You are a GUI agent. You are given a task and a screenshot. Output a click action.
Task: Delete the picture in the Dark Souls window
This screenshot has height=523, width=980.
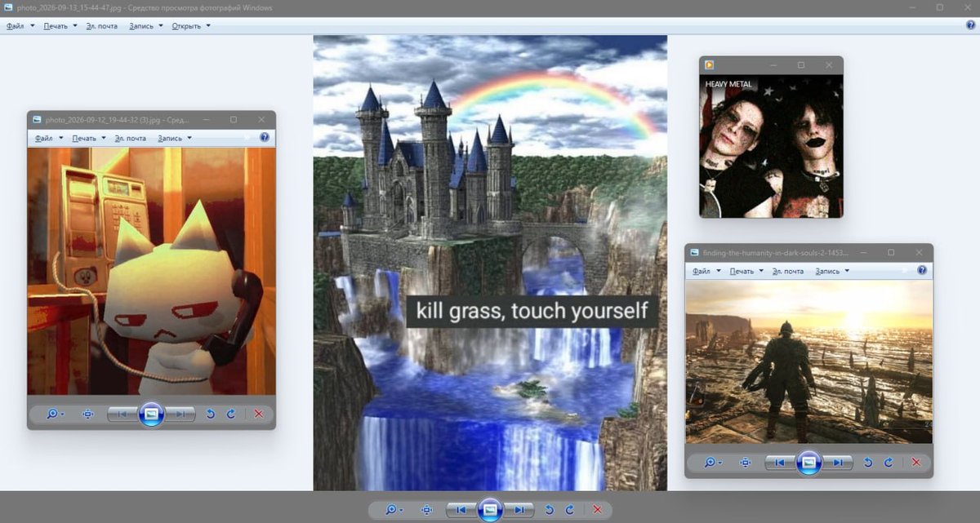click(x=916, y=463)
